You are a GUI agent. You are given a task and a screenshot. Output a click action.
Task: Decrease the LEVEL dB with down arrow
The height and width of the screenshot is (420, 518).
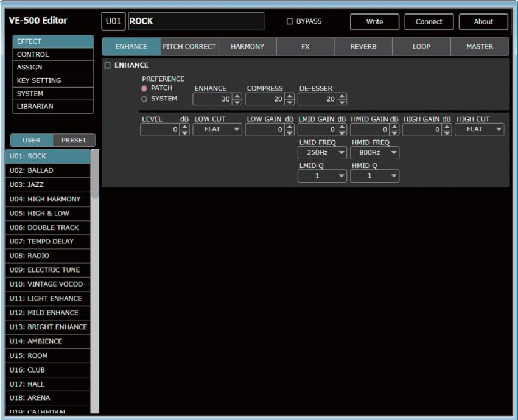pyautogui.click(x=184, y=133)
